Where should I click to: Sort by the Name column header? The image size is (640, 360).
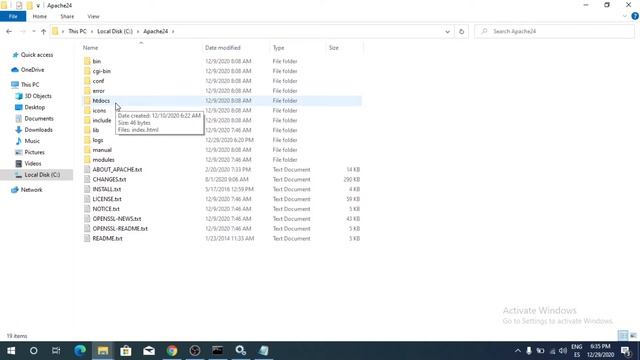[90, 48]
